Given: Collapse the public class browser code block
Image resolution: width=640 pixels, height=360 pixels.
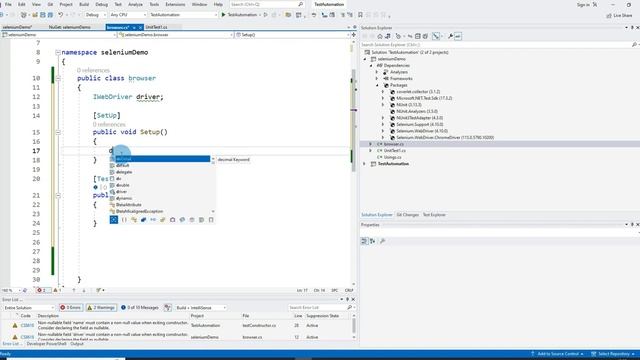Looking at the screenshot, I should tap(58, 78).
